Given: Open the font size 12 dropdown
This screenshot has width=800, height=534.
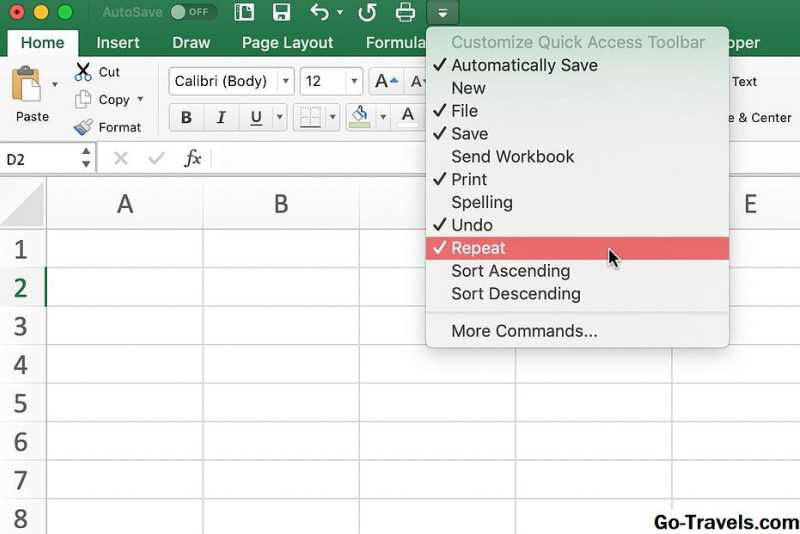Looking at the screenshot, I should (354, 81).
